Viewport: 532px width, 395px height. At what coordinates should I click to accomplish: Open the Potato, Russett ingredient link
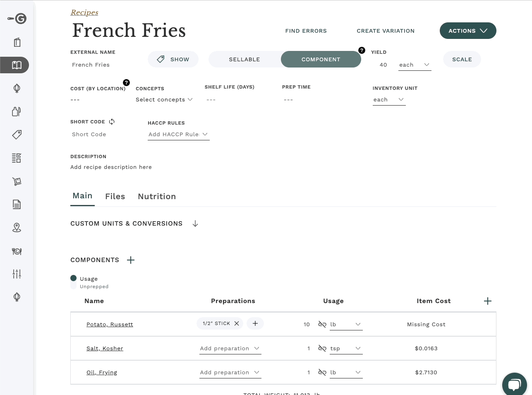point(110,324)
